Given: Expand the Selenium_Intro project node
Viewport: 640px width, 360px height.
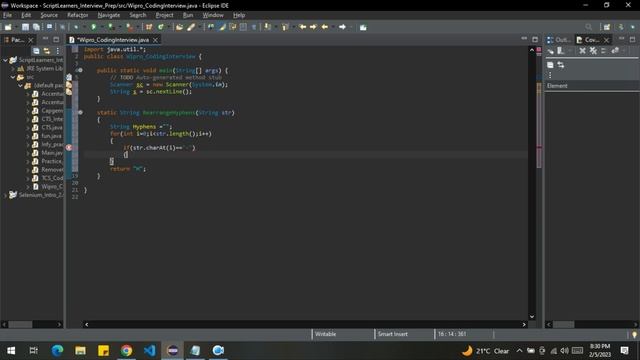Looking at the screenshot, I should (x=5, y=195).
